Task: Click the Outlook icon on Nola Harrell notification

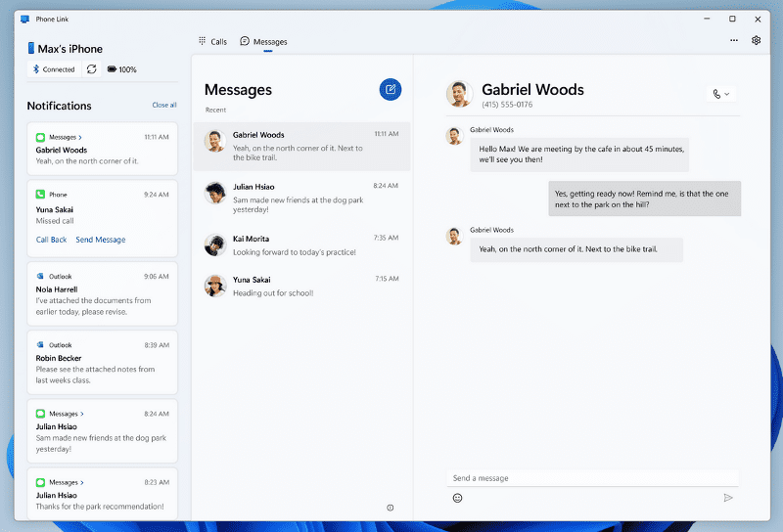Action: (x=40, y=276)
